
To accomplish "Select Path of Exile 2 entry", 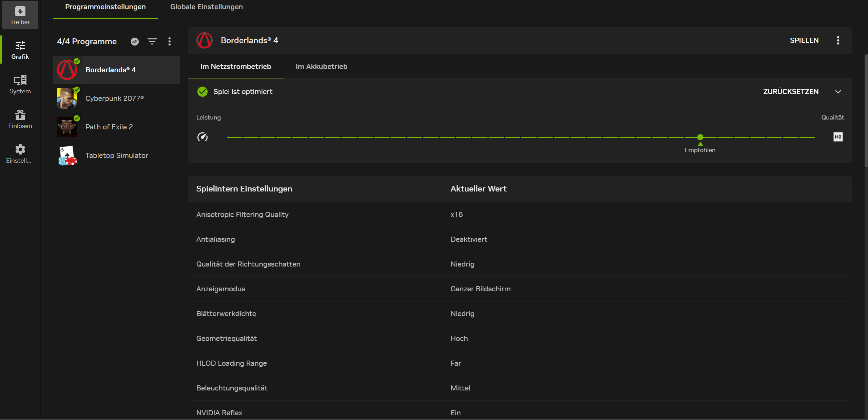I will pyautogui.click(x=109, y=127).
